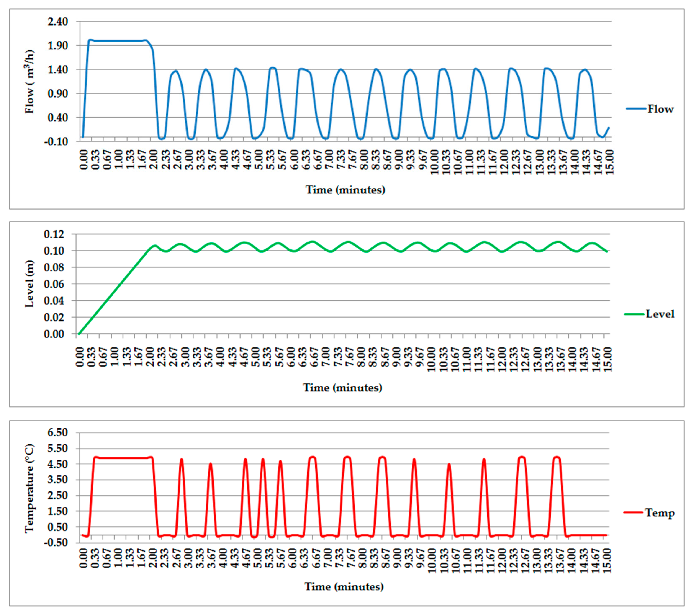The image size is (692, 616).
Task: Click the Time (minutes) title under Temperature chart
Action: tap(344, 586)
